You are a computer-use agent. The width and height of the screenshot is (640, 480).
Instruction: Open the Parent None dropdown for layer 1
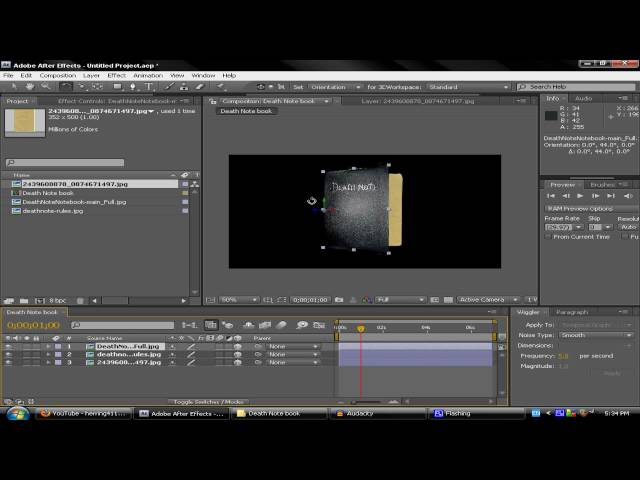pyautogui.click(x=292, y=347)
